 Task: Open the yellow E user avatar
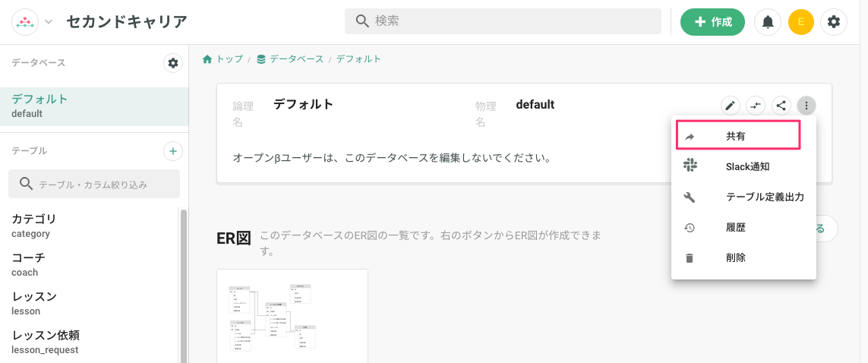(800, 22)
